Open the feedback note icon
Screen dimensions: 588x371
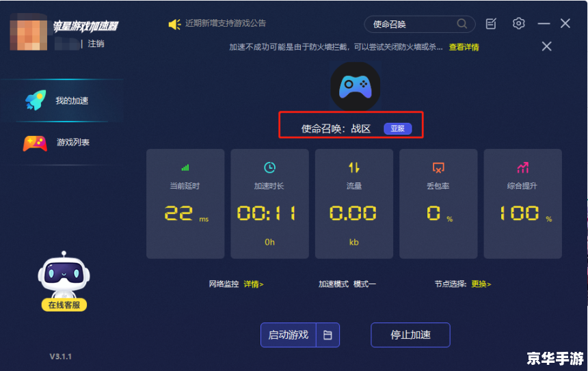[491, 24]
